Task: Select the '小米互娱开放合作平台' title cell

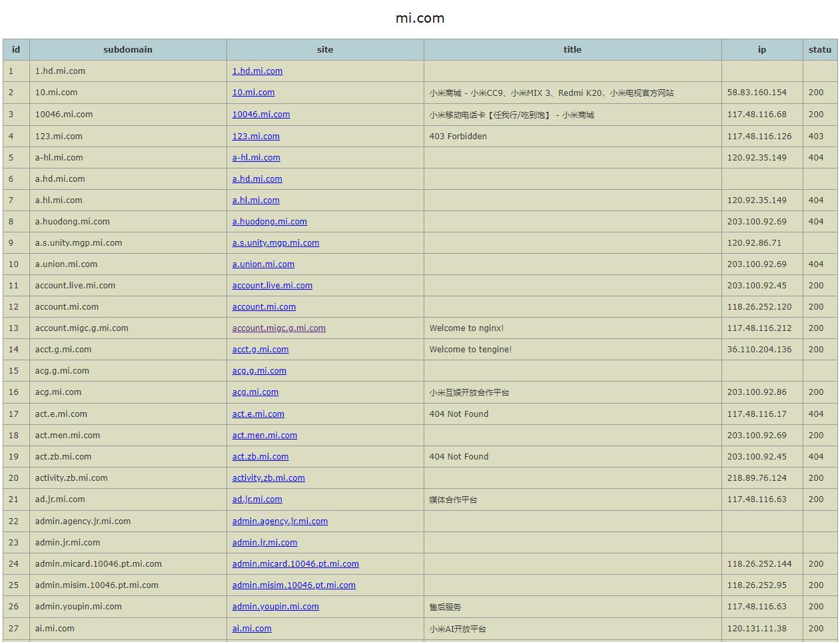Action: [573, 392]
